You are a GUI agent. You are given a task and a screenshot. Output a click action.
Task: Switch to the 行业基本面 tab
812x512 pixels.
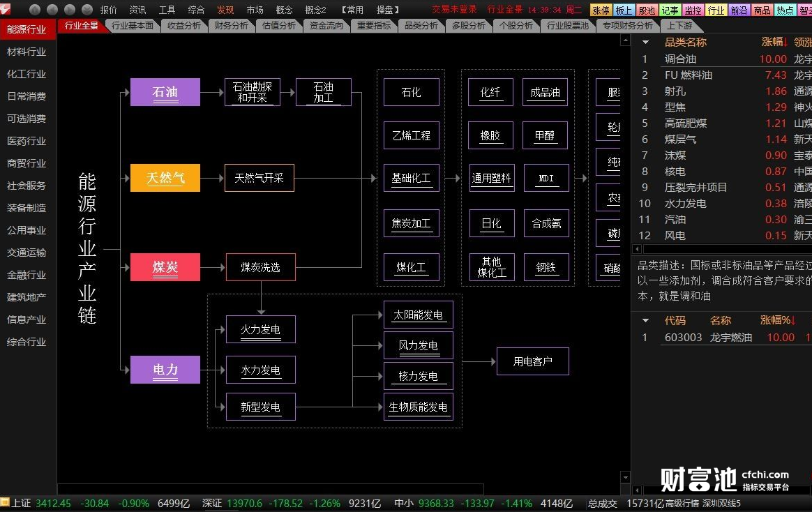133,25
